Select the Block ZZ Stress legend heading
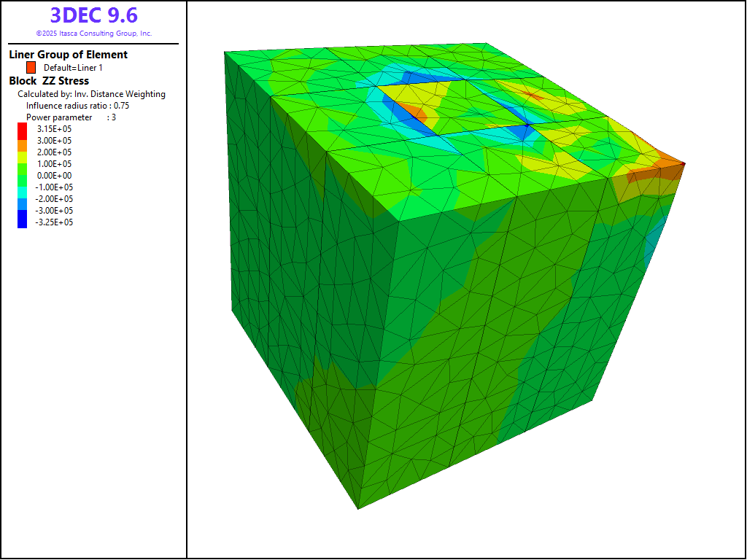The width and height of the screenshot is (747, 560). (x=49, y=81)
